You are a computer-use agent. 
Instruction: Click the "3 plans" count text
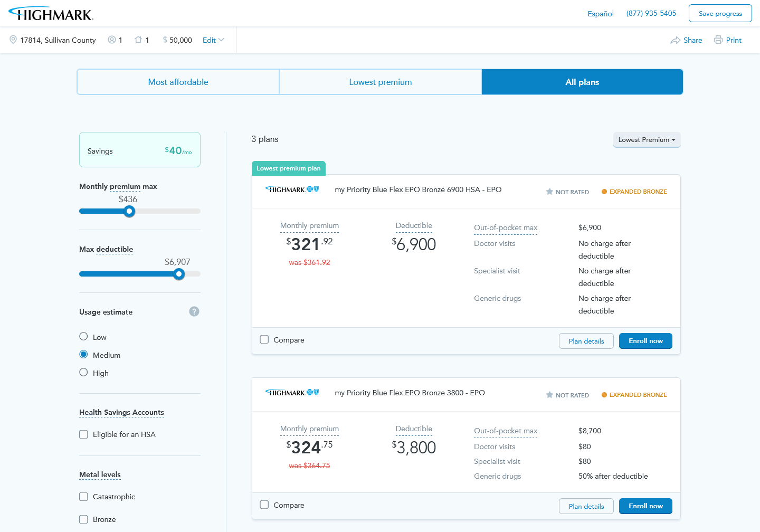(x=265, y=139)
